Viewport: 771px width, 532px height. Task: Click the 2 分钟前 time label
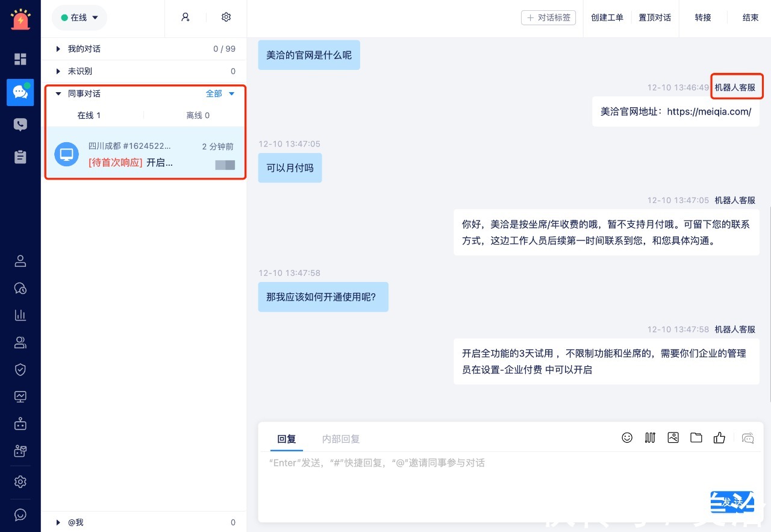pos(217,146)
